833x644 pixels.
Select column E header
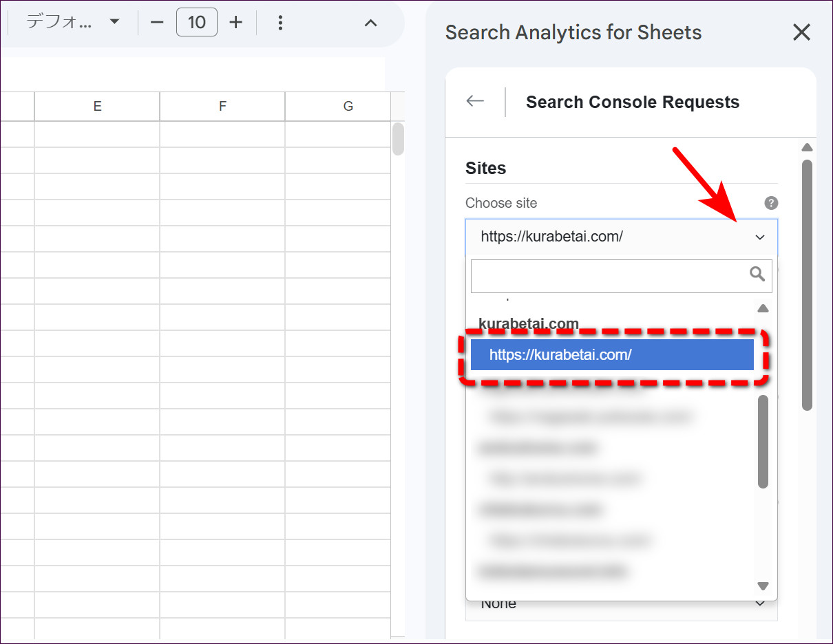[x=97, y=106]
